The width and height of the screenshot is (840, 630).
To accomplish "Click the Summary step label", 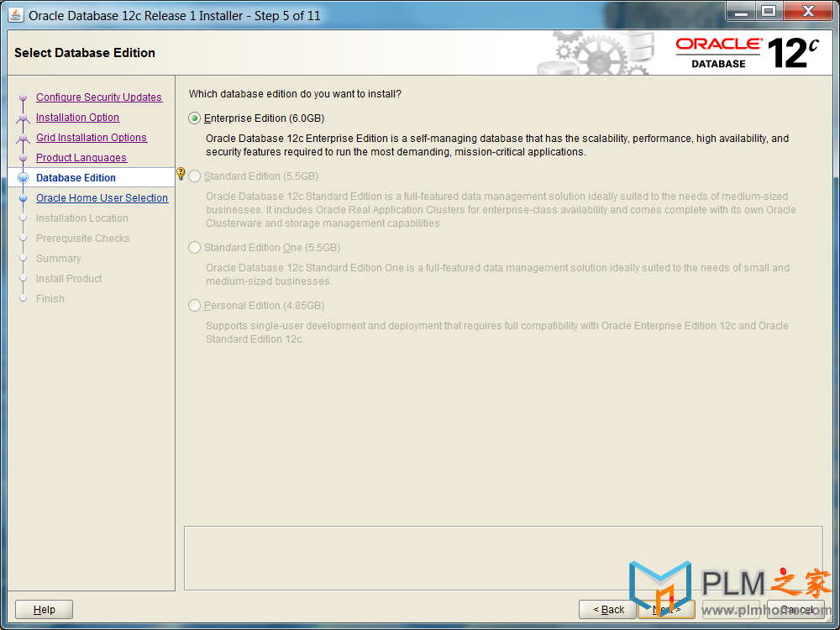I will pos(59,259).
